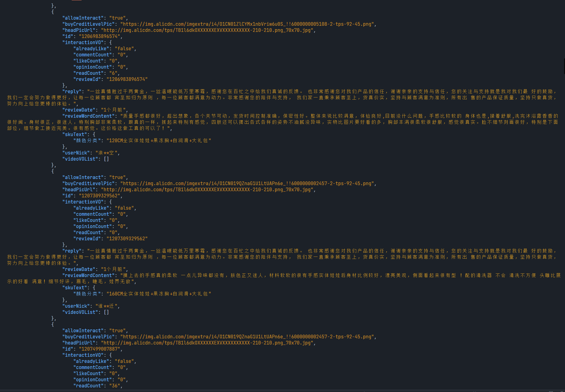
Task: Click the likeCount line above readCount 6
Action: point(97,61)
